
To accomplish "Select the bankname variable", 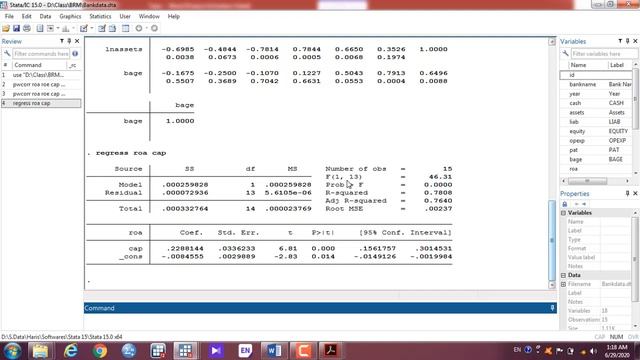I will [596, 84].
